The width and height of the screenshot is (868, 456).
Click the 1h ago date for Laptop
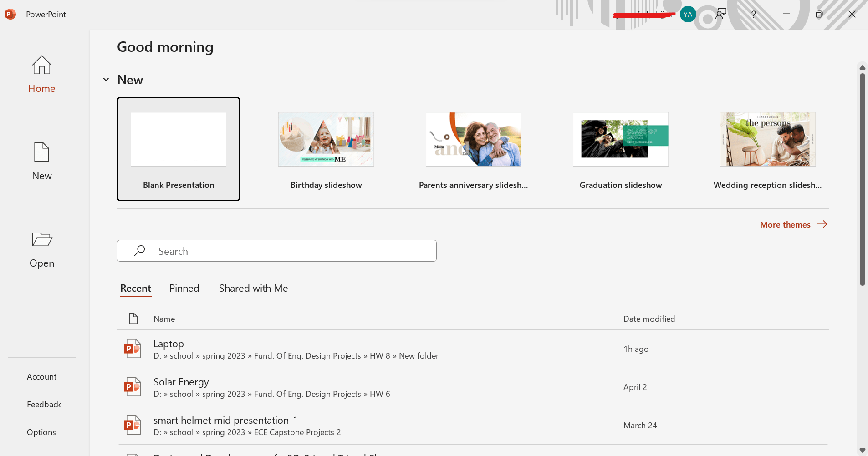point(636,349)
